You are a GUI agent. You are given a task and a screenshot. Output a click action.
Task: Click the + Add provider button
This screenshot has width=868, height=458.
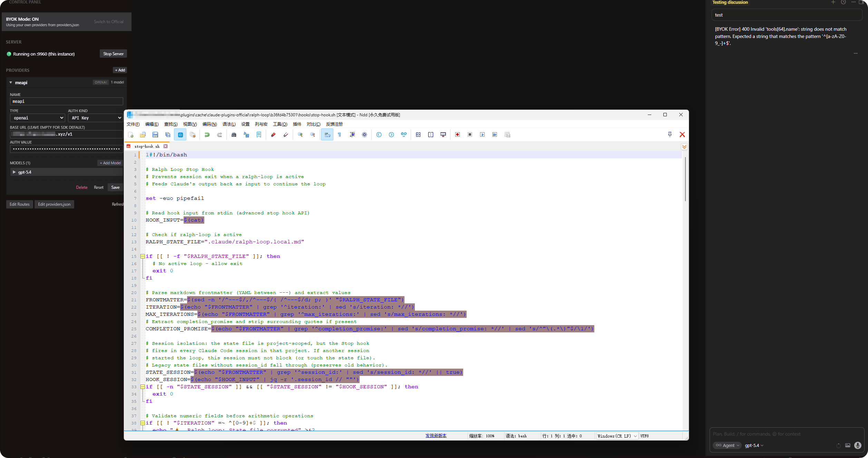(x=120, y=70)
